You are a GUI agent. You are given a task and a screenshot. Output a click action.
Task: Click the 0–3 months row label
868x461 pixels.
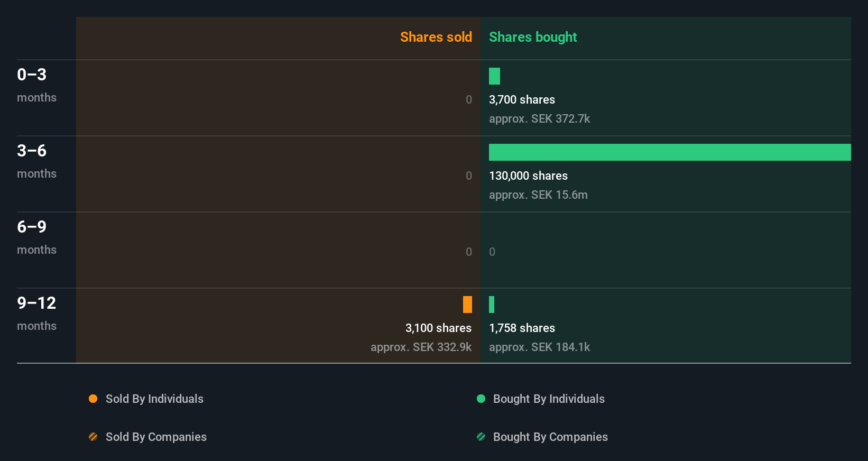[36, 85]
